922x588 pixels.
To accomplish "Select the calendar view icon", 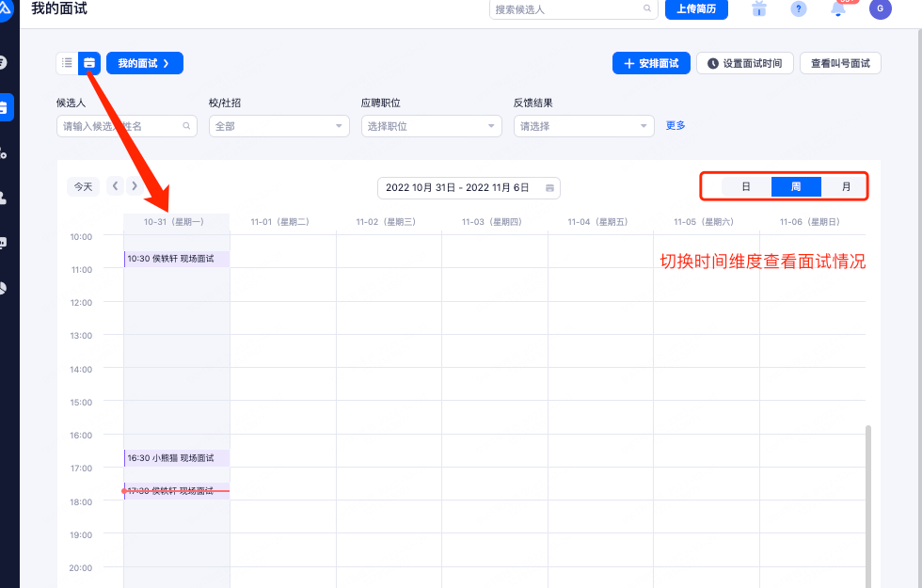I will (89, 63).
